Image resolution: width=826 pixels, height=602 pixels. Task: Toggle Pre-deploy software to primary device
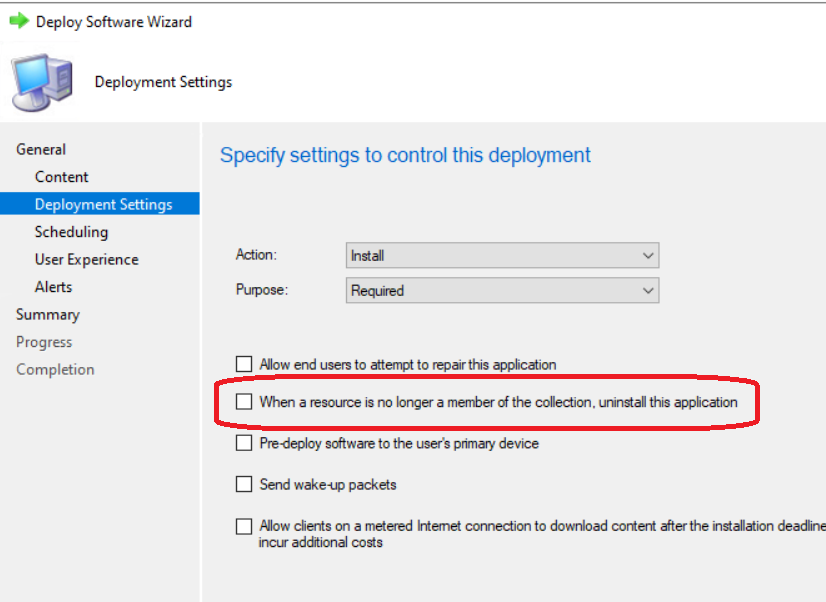pyautogui.click(x=244, y=443)
